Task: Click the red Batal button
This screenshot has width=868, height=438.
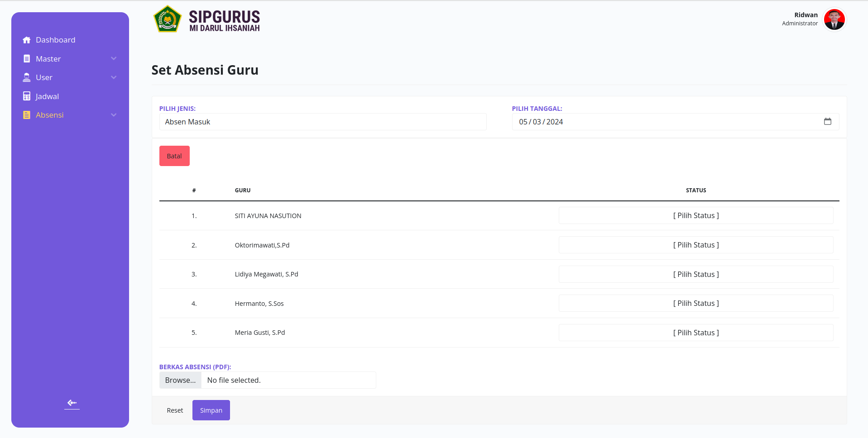Action: tap(174, 156)
